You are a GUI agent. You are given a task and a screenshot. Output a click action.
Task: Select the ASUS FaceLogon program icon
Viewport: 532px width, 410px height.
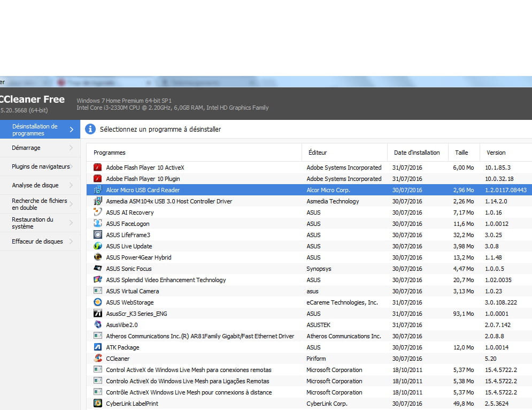[x=98, y=223]
